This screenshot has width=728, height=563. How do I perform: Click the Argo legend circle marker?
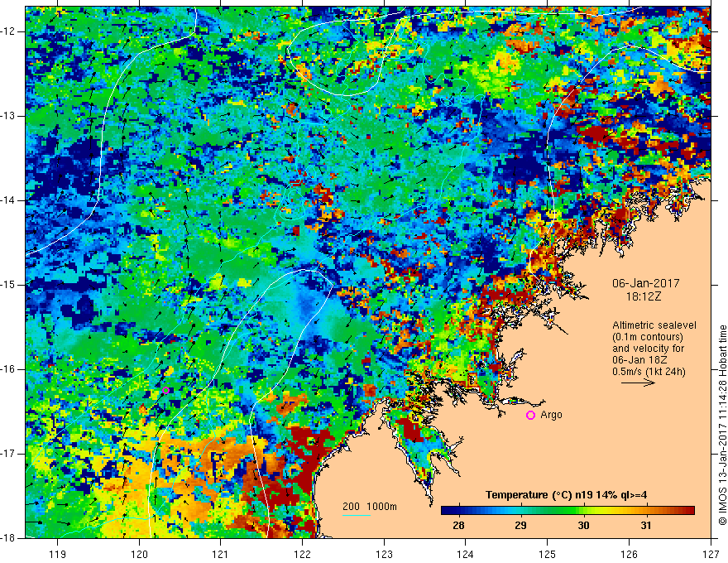pos(530,416)
